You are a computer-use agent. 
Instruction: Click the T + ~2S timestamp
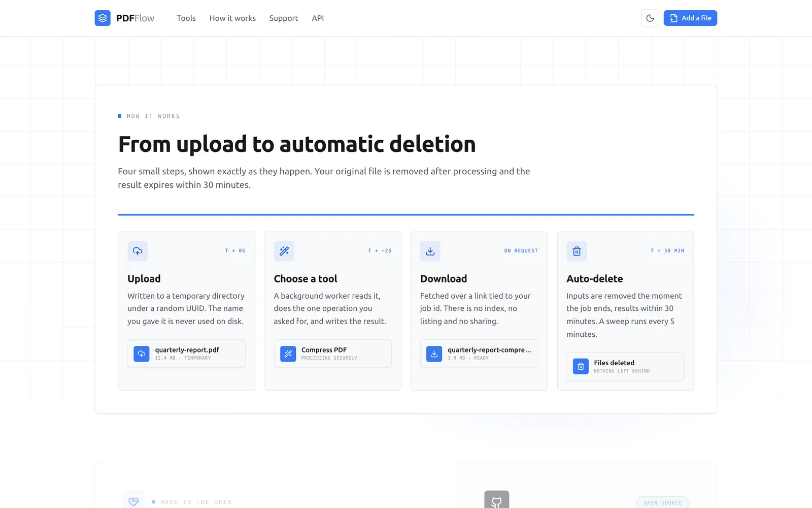point(380,251)
